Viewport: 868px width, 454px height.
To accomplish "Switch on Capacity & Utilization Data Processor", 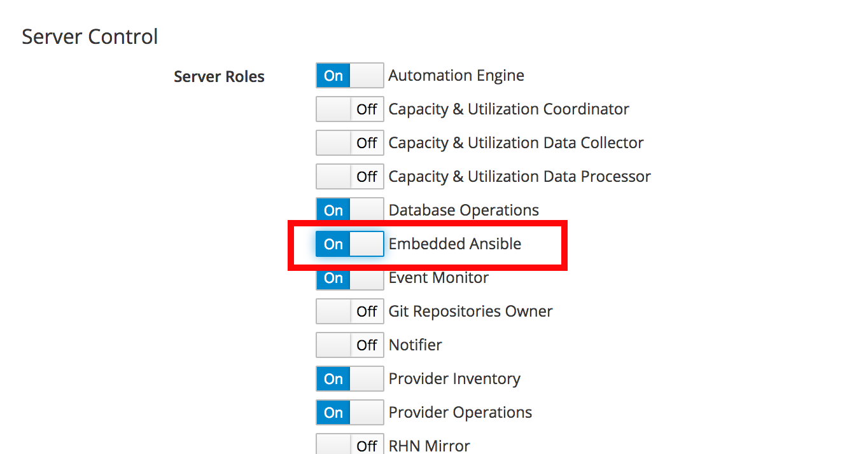I will 350,176.
